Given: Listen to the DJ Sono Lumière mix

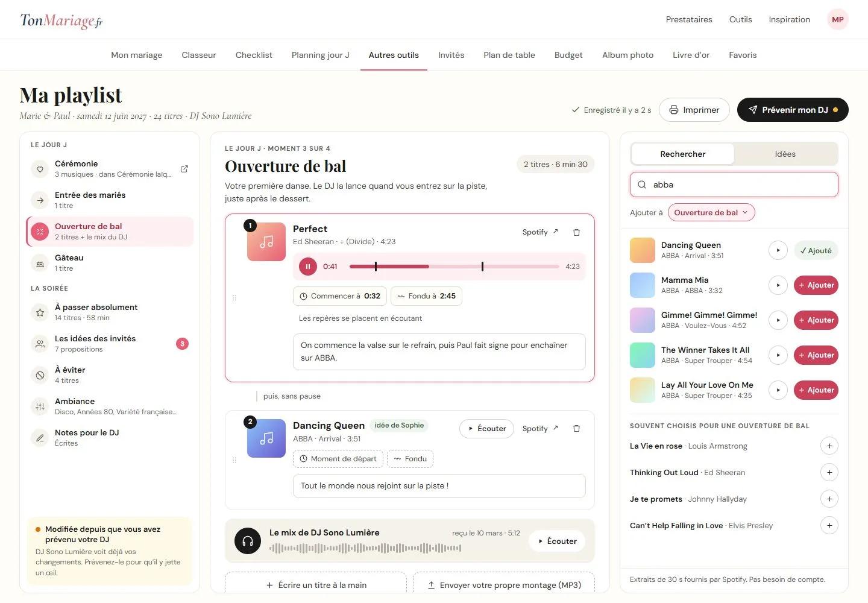Looking at the screenshot, I should coord(558,541).
